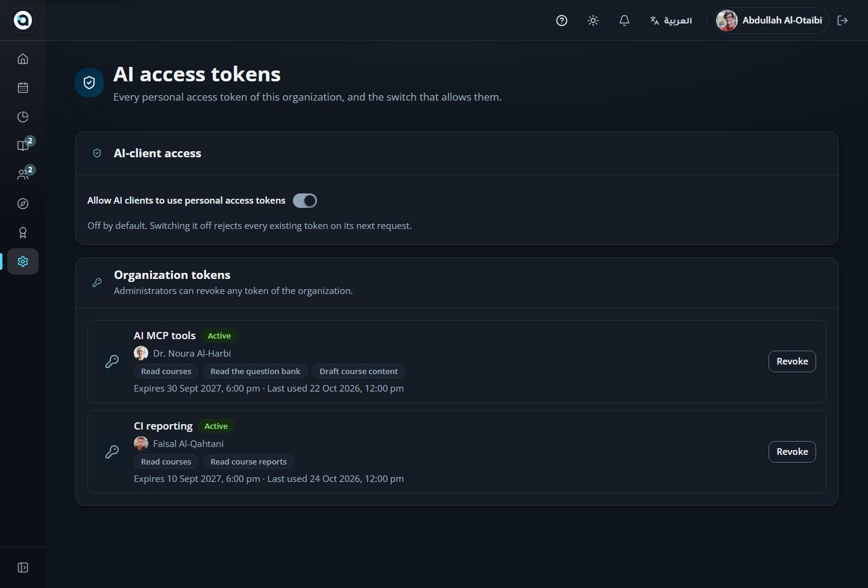Click "Expires 10 Sept 2027" line
868x588 pixels.
pos(269,478)
